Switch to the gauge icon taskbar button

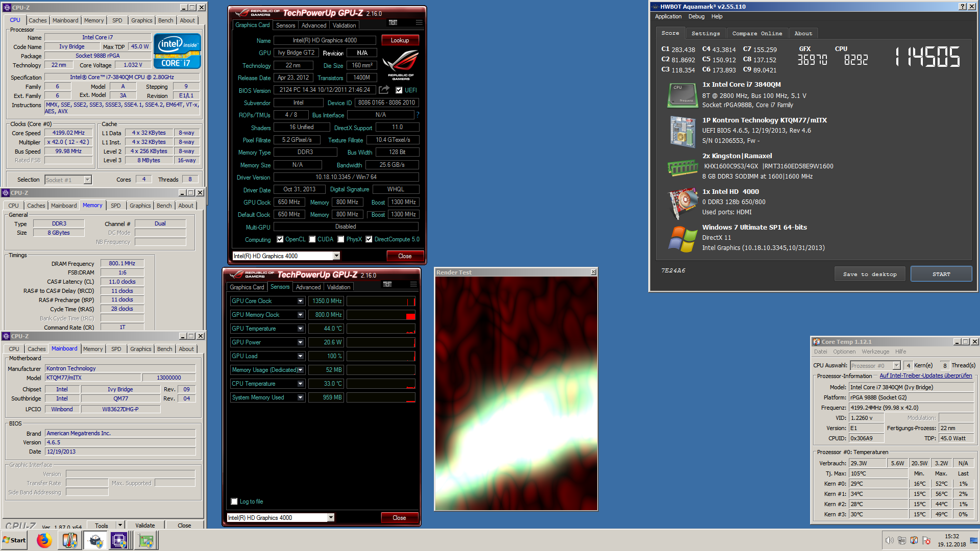point(95,540)
